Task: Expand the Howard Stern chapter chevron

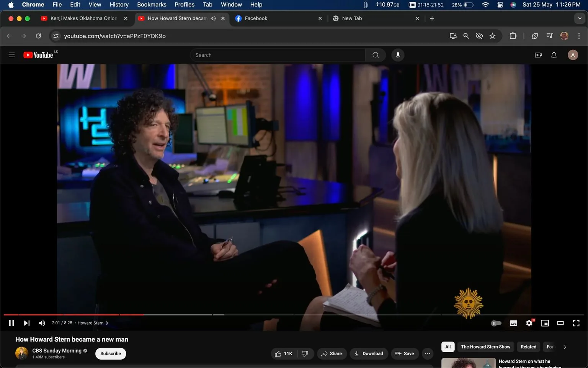Action: point(107,323)
